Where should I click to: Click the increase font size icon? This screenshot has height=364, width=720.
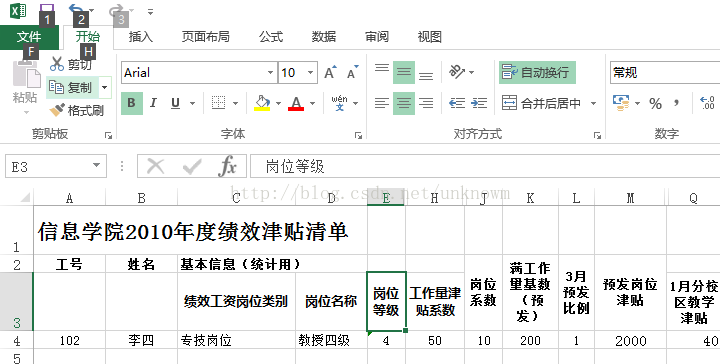pos(330,73)
